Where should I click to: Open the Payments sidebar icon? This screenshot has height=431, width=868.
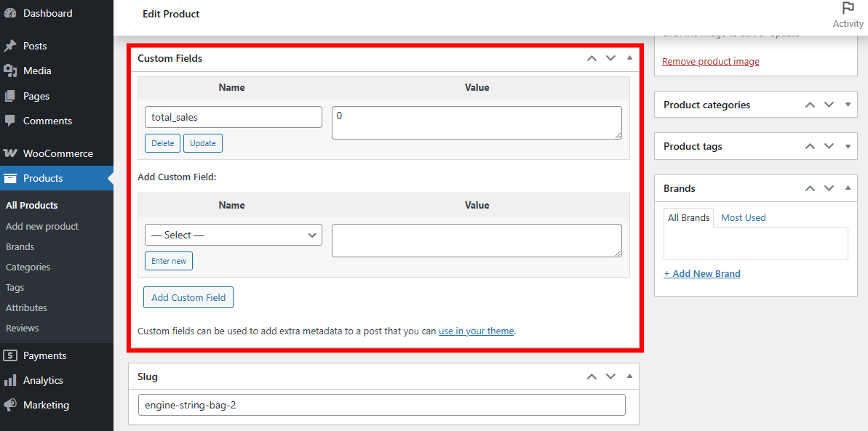pos(10,355)
